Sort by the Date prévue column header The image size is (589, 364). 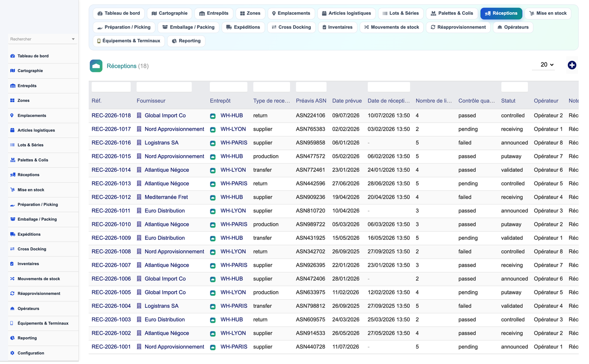[347, 101]
